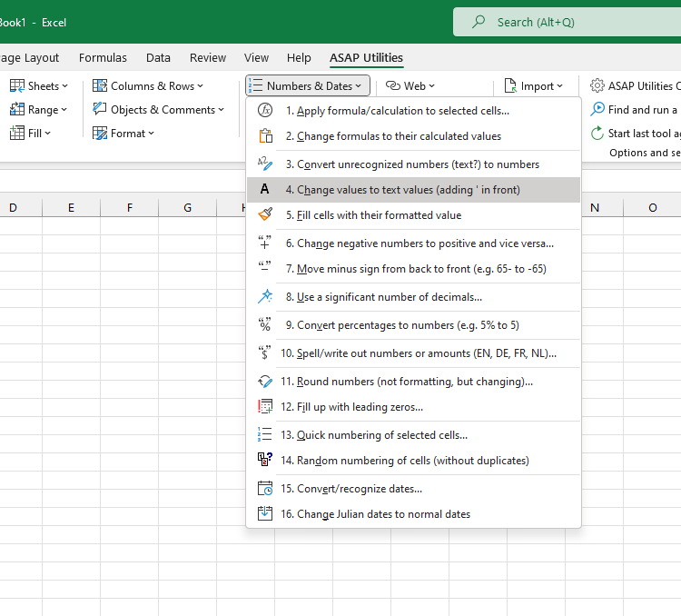Choose Change values to text values
681x616 pixels.
(413, 190)
